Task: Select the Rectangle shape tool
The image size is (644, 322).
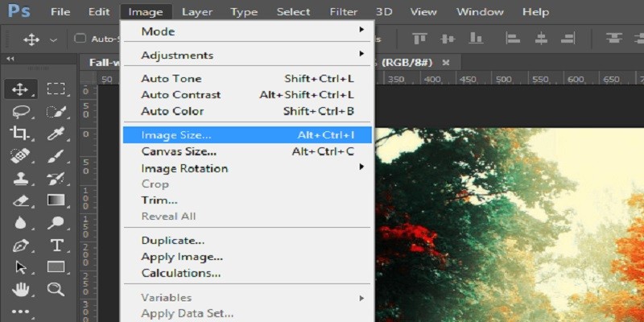Action: (x=56, y=267)
